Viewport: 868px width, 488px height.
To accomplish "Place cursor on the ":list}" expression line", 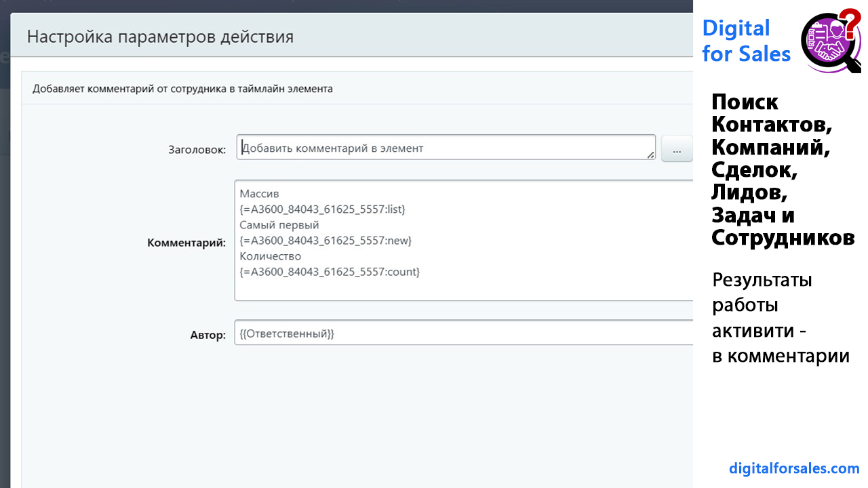I will coord(322,209).
